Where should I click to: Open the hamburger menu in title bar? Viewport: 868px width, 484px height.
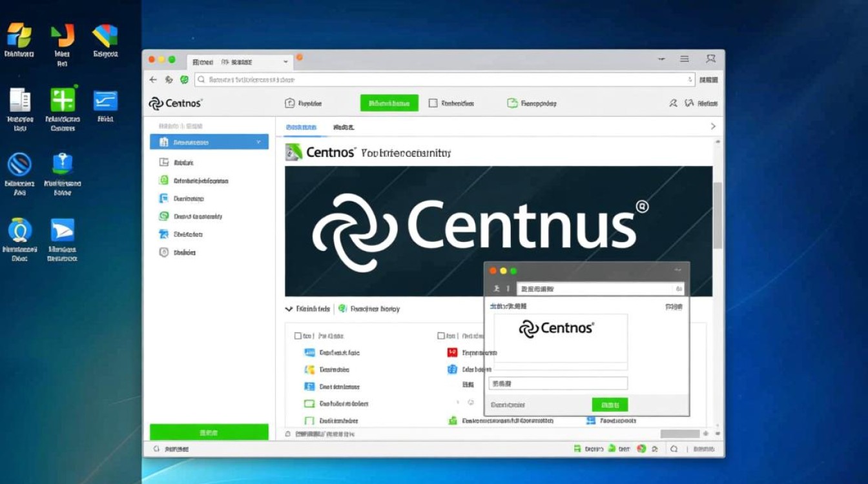coord(685,59)
